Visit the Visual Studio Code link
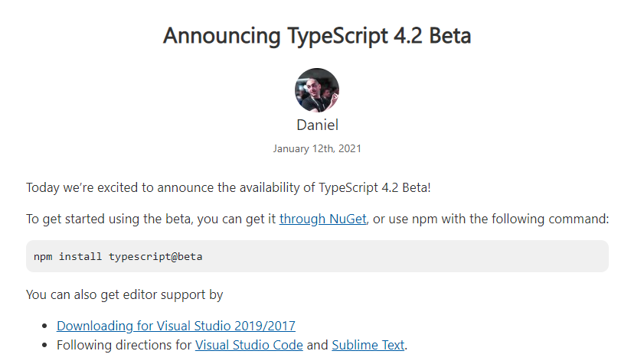This screenshot has height=364, width=644. pos(249,345)
